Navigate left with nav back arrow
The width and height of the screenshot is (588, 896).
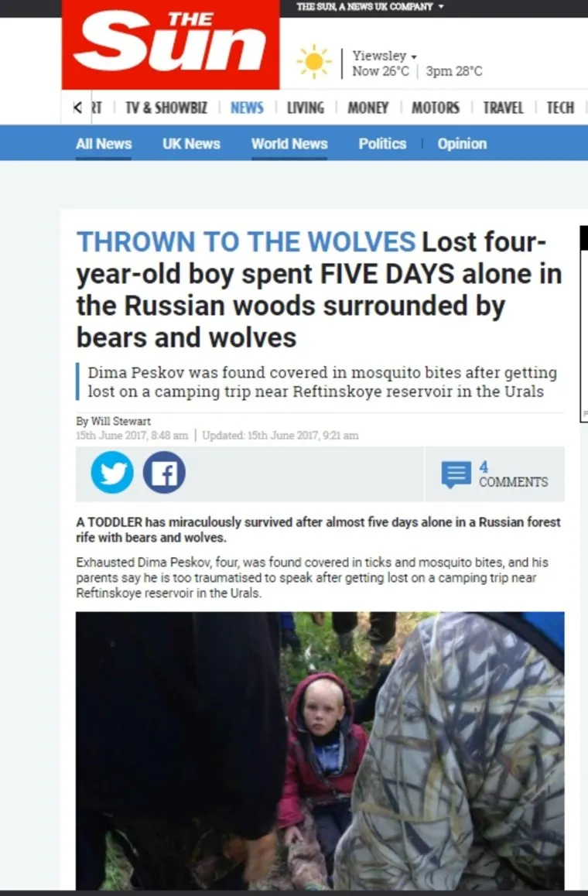point(78,107)
